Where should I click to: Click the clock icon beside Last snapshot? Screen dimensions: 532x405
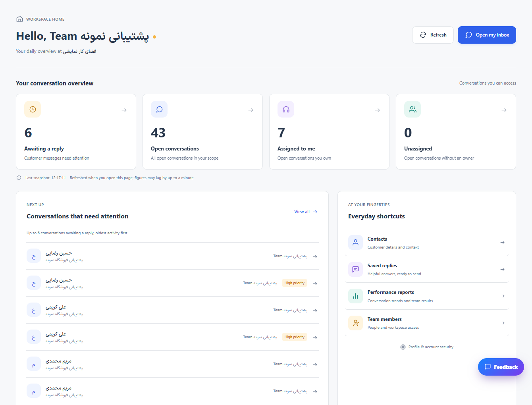(19, 178)
